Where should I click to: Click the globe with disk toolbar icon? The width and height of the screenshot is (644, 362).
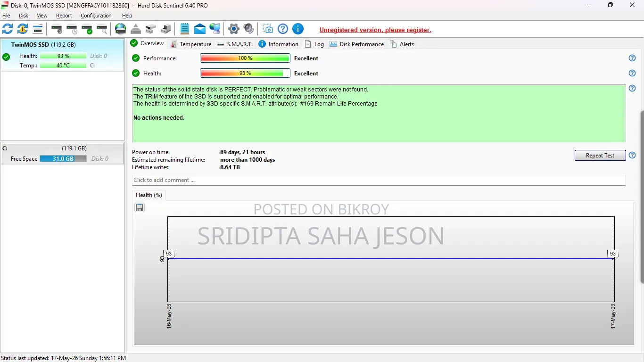pyautogui.click(x=121, y=29)
